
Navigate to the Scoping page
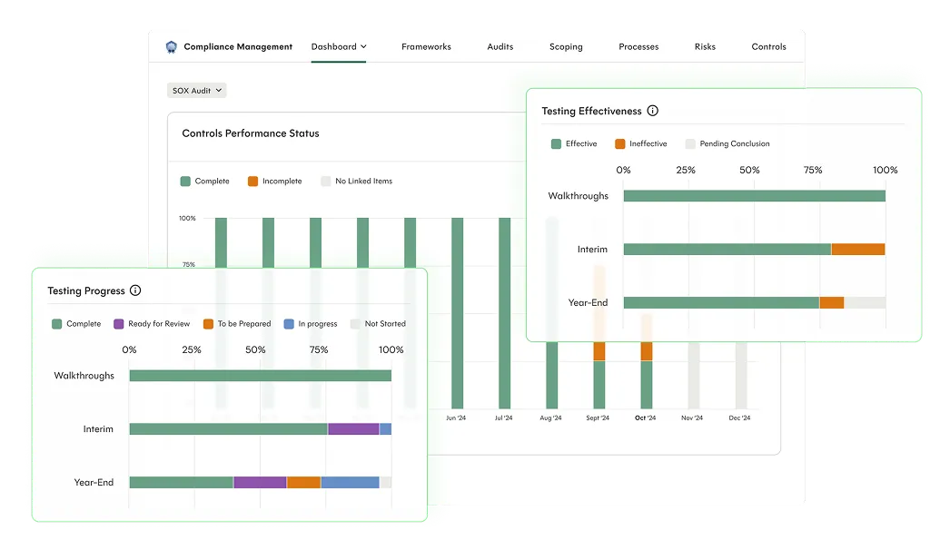click(x=566, y=46)
